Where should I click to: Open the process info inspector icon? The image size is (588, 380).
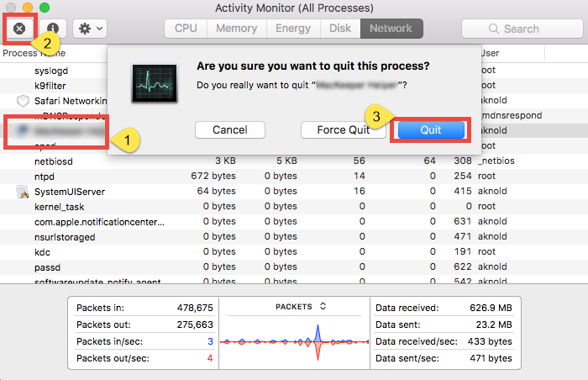[53, 29]
